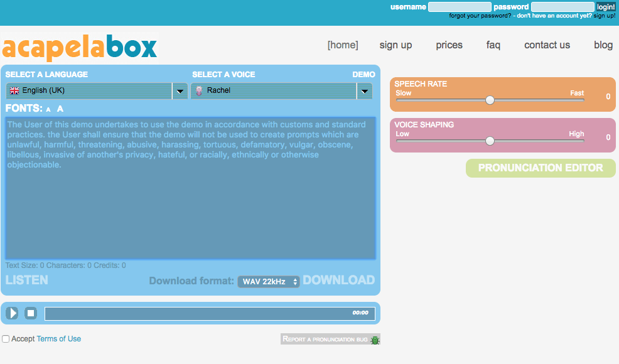The width and height of the screenshot is (619, 364).
Task: Open the language dropdown arrow
Action: [x=180, y=91]
